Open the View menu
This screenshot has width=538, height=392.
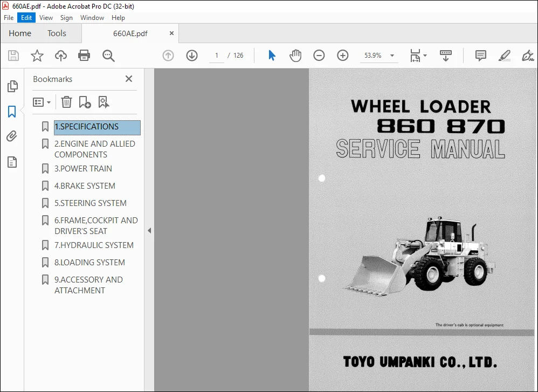point(46,18)
